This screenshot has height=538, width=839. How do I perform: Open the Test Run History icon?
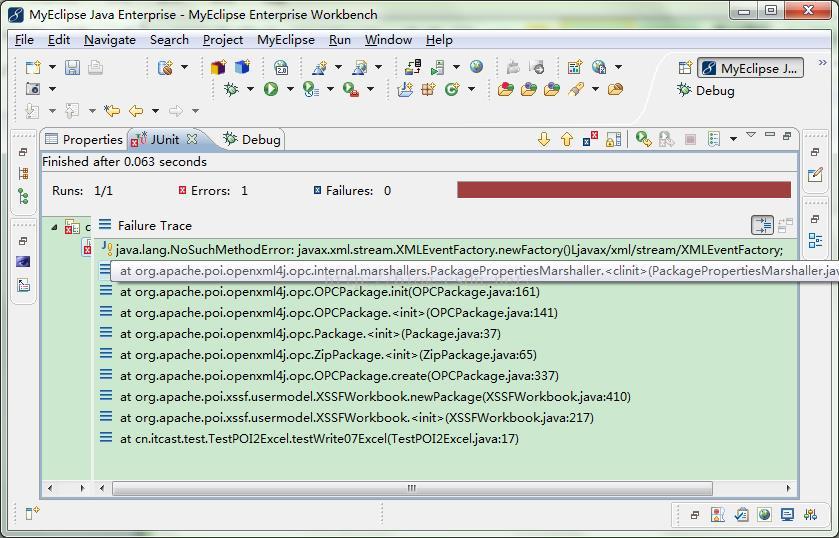714,140
